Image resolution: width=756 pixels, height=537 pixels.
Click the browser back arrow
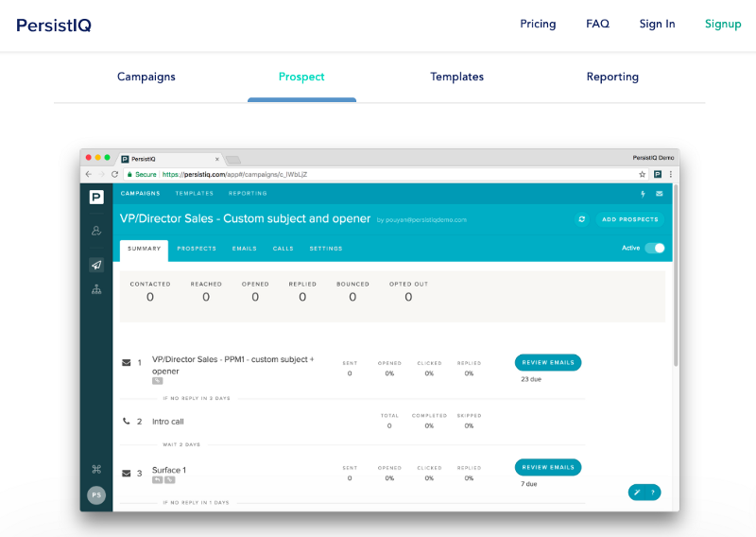(88, 174)
